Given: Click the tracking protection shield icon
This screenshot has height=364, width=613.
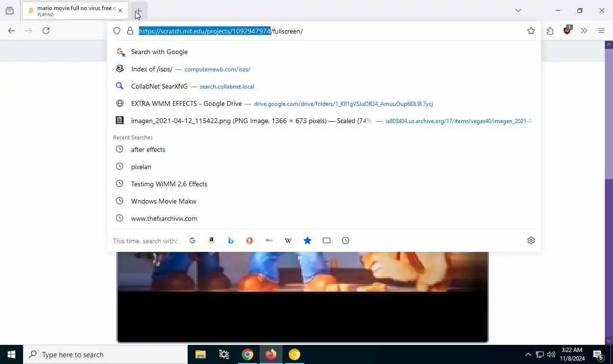Looking at the screenshot, I should (x=117, y=31).
